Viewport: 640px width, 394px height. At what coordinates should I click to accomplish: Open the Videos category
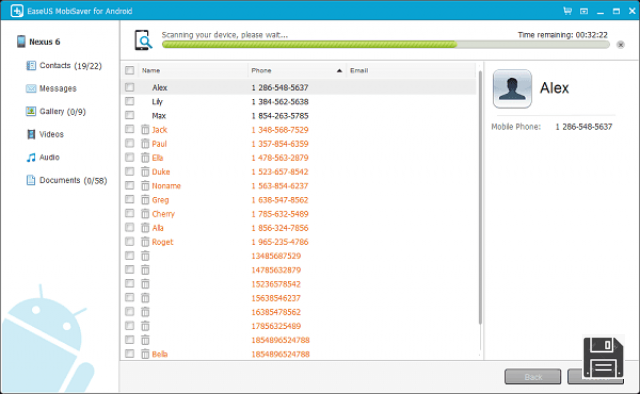click(45, 134)
